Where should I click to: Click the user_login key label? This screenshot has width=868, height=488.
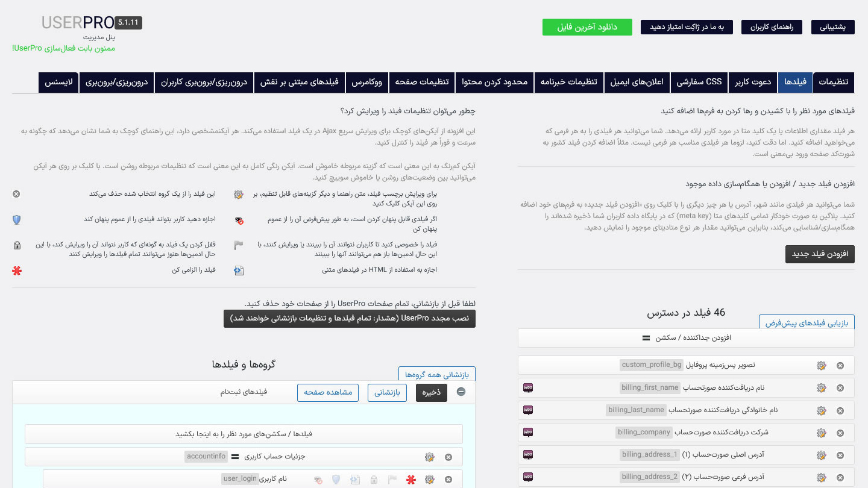click(x=240, y=479)
